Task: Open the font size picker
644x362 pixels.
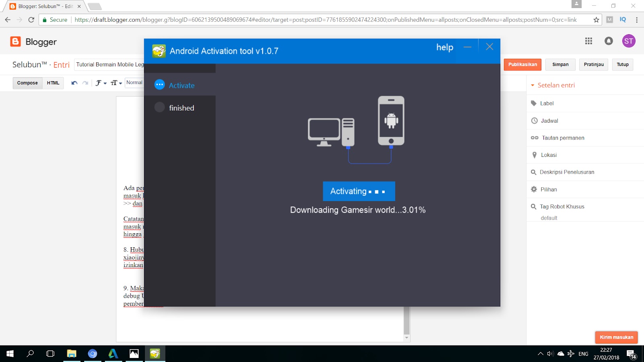Action: click(x=116, y=83)
